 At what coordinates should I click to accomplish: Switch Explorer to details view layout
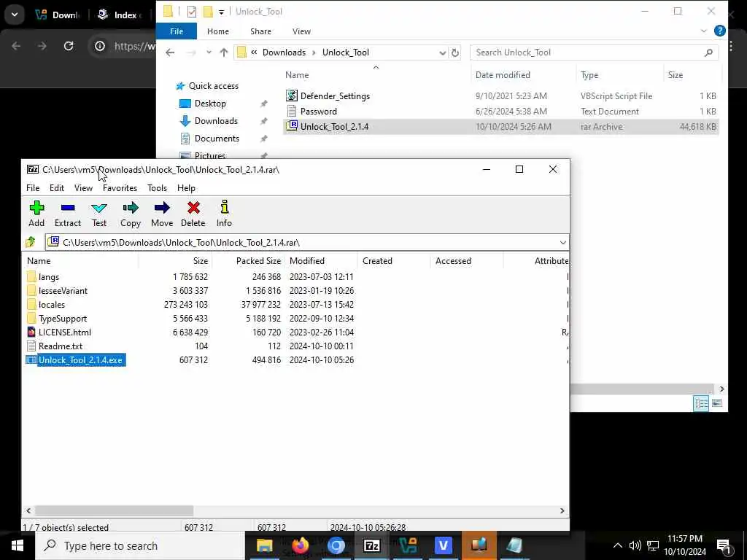click(x=701, y=403)
